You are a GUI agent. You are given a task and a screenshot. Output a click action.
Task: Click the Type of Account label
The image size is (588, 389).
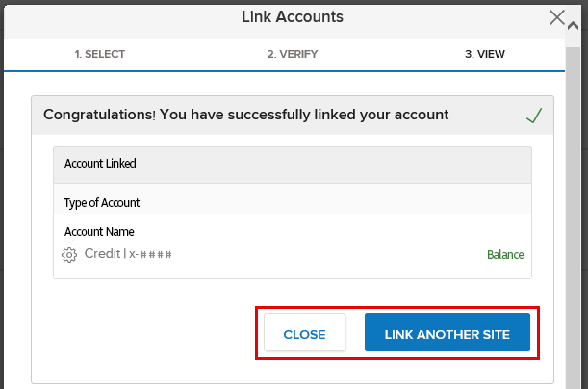click(102, 203)
